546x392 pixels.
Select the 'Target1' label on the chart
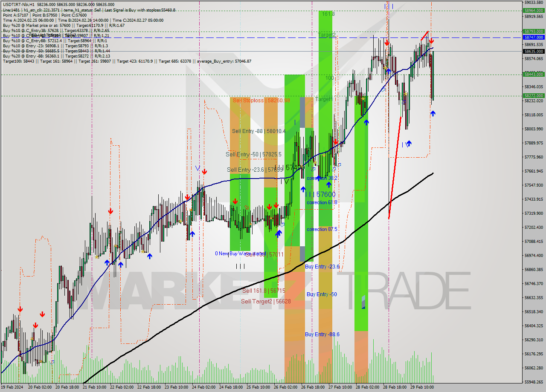tap(324, 99)
